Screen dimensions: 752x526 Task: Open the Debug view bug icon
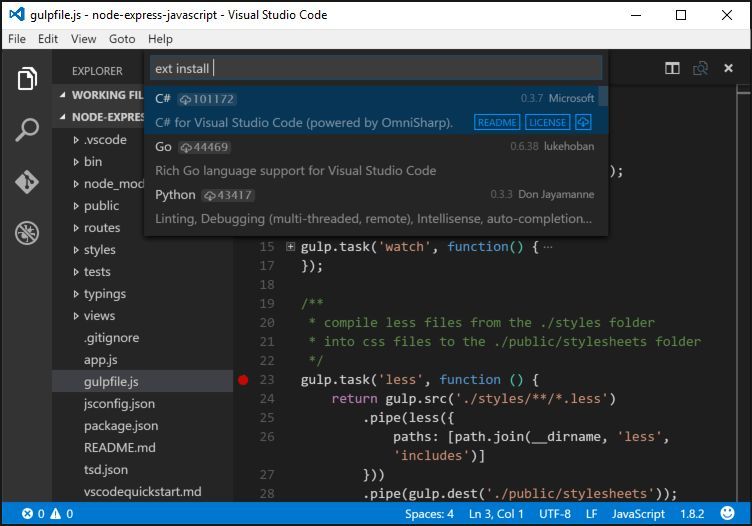point(27,233)
